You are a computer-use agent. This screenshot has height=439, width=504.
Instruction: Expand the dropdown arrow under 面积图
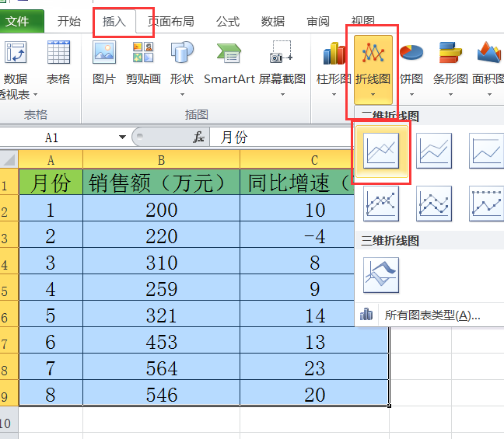pyautogui.click(x=489, y=95)
